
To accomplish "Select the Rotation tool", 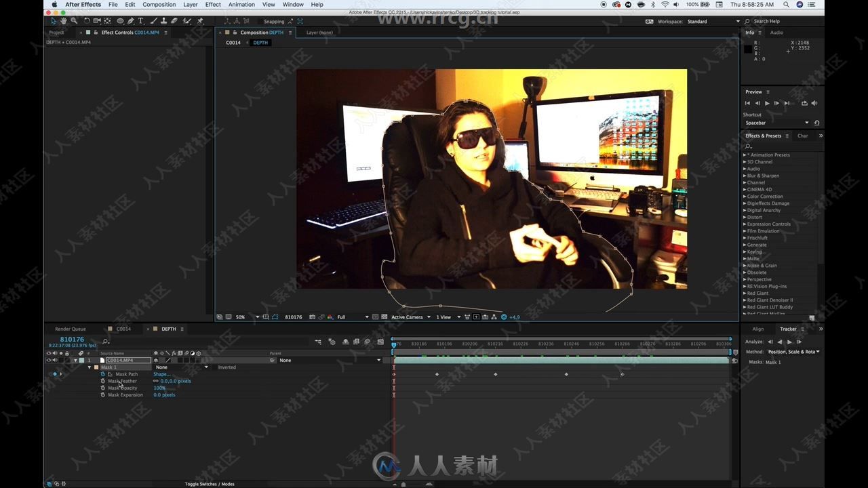I will tap(86, 21).
